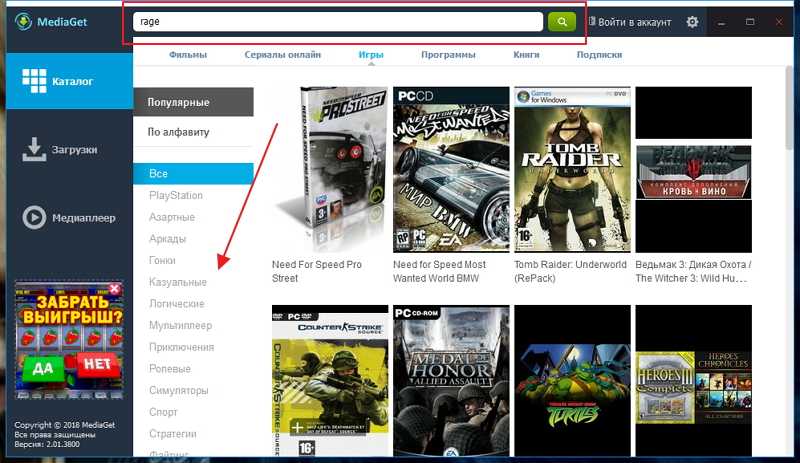The image size is (800, 463).
Task: Close the slot-machine ad banner
Action: pos(115,289)
